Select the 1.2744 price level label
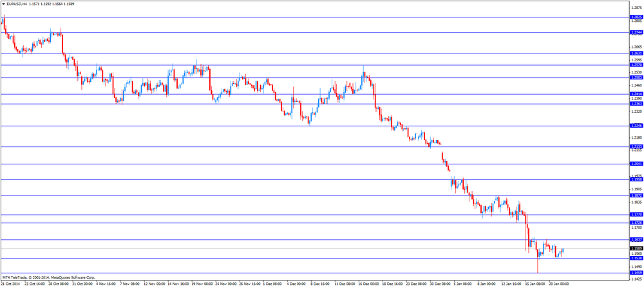This screenshot has height=287, width=644. [x=636, y=32]
